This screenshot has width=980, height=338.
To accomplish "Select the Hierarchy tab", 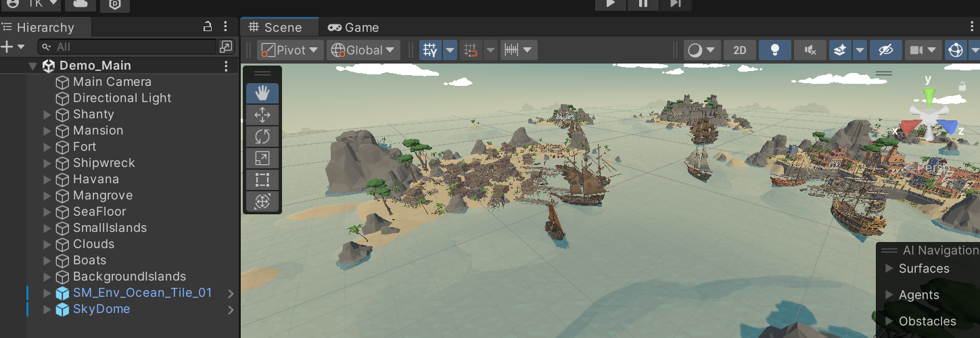I will pyautogui.click(x=45, y=27).
